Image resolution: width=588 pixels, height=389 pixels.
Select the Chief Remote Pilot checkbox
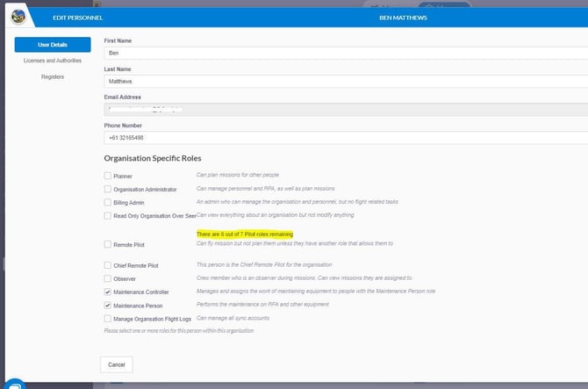coord(107,264)
